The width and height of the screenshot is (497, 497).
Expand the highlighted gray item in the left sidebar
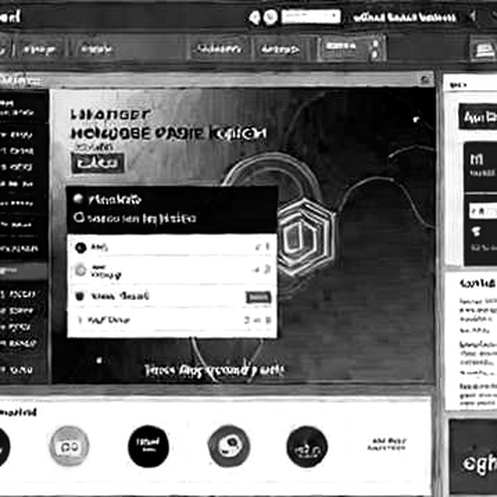pos(23,271)
